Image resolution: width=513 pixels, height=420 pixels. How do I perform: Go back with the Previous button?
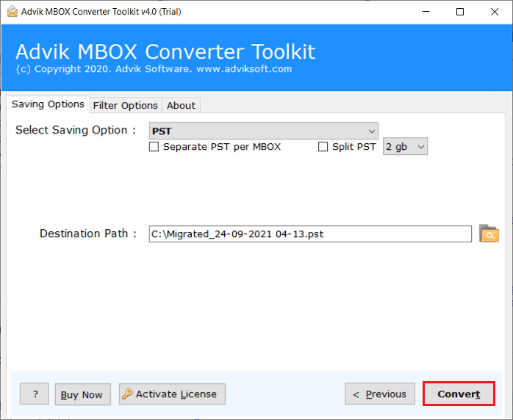pos(380,394)
